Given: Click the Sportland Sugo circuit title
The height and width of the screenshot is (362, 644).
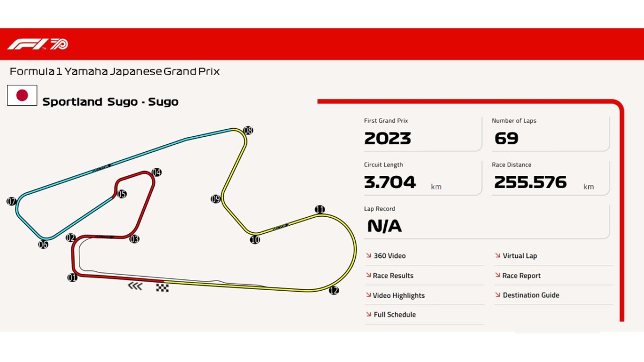Looking at the screenshot, I should click(x=111, y=102).
